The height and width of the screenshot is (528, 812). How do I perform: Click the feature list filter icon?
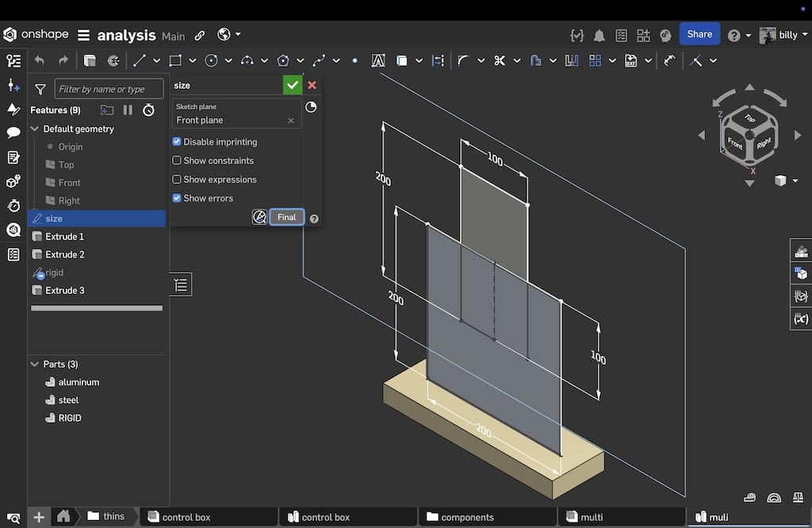pyautogui.click(x=40, y=90)
